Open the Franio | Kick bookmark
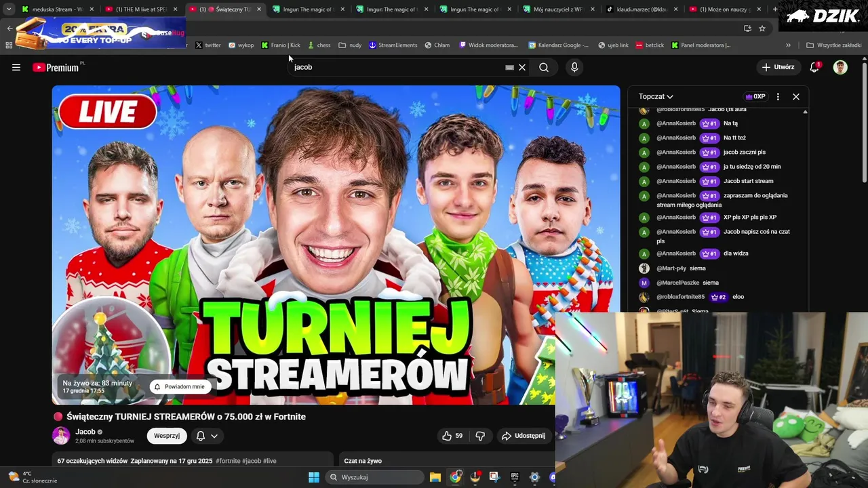The width and height of the screenshot is (868, 488). point(281,45)
